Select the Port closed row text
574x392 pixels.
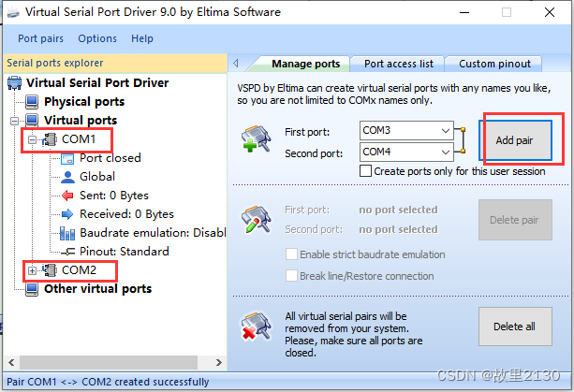pos(110,158)
